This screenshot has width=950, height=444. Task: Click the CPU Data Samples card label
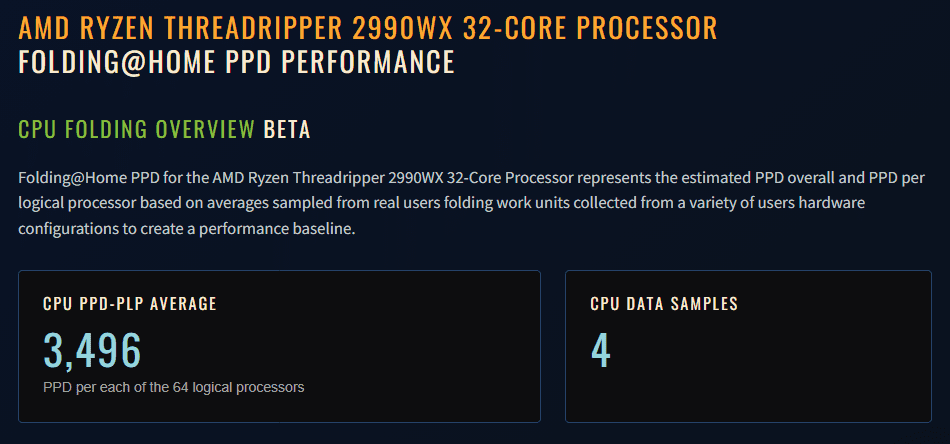664,304
